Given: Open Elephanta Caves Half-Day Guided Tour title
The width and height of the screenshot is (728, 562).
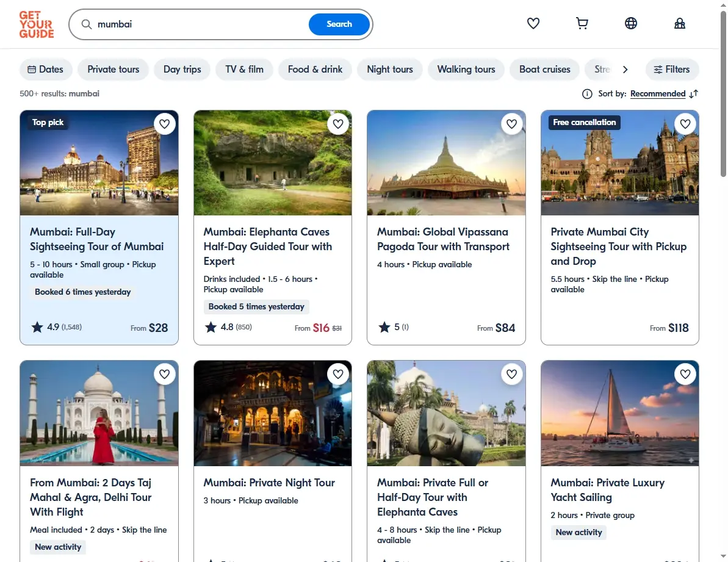Looking at the screenshot, I should (268, 247).
